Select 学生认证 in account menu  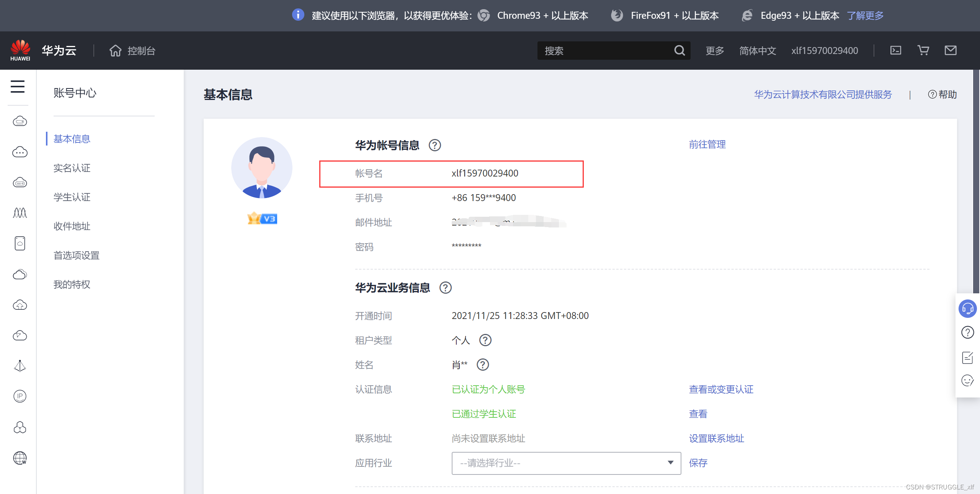[x=72, y=197]
